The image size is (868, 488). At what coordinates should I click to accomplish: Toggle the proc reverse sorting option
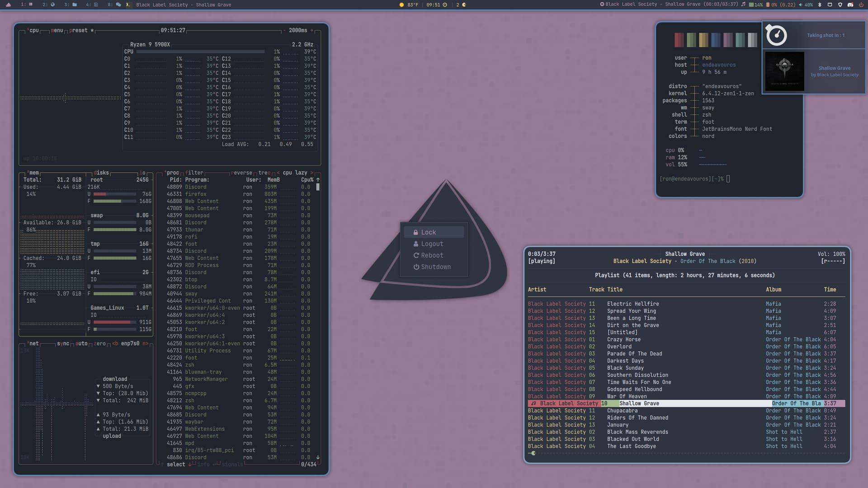point(242,173)
